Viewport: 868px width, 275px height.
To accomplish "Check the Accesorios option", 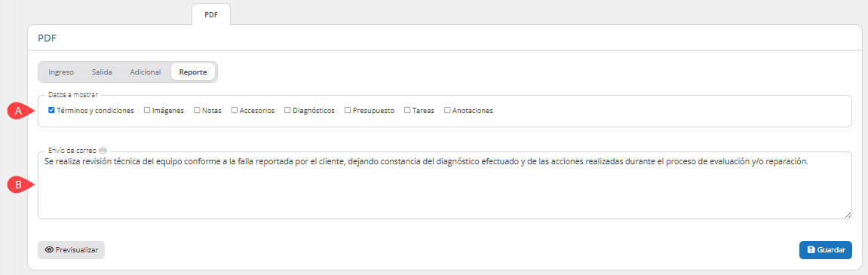I will click(235, 110).
